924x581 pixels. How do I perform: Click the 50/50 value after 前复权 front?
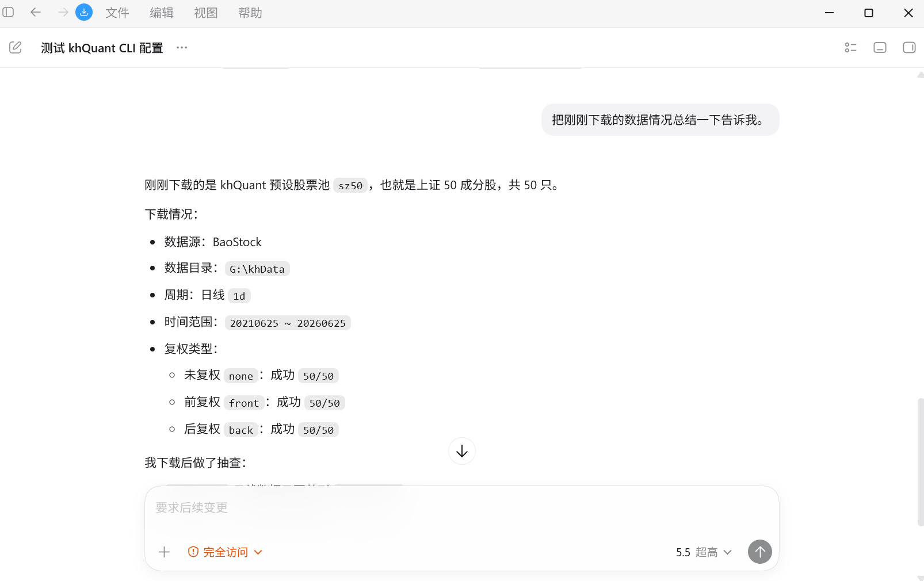(x=324, y=403)
